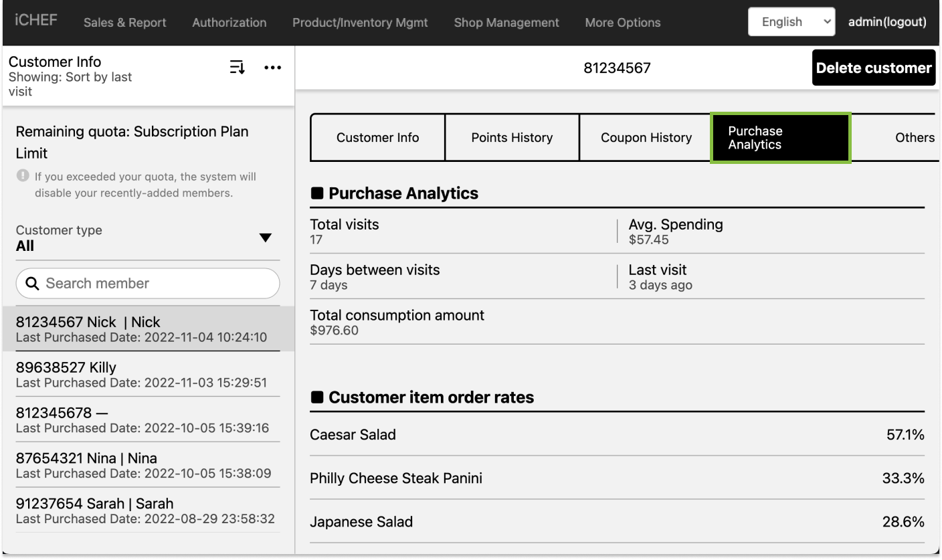Screen dimensions: 942x560
Task: Click the sort order icon
Action: pos(238,68)
